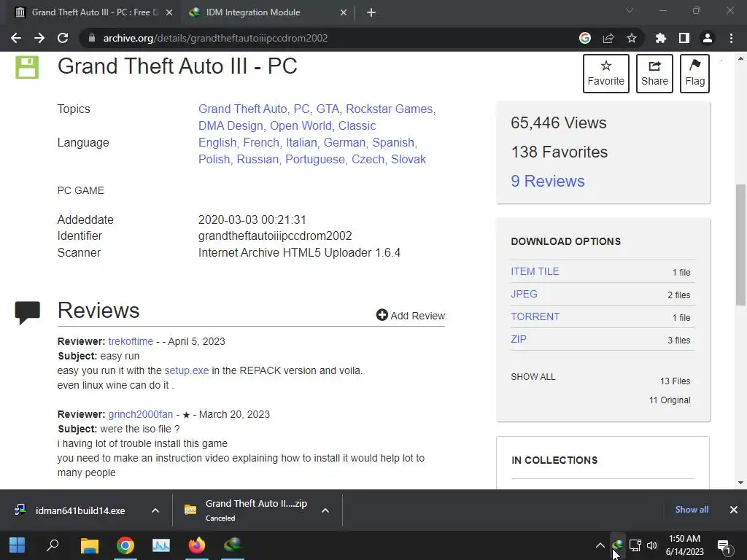Open the network tray icon
The height and width of the screenshot is (560, 747).
point(635,545)
